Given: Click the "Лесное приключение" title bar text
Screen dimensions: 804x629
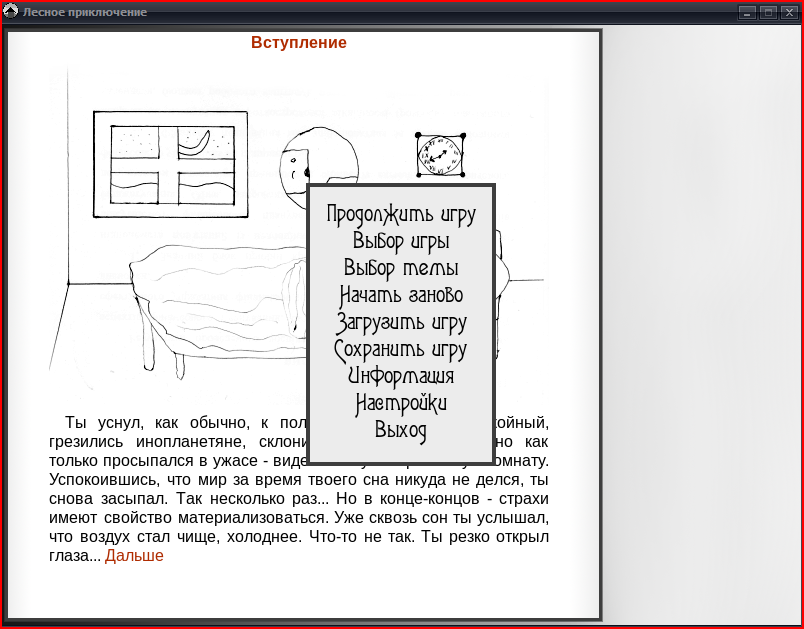Looking at the screenshot, I should click(85, 12).
